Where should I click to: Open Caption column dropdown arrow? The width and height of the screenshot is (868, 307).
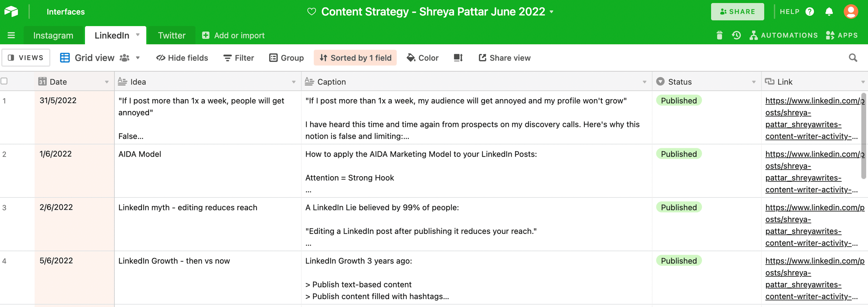point(644,82)
